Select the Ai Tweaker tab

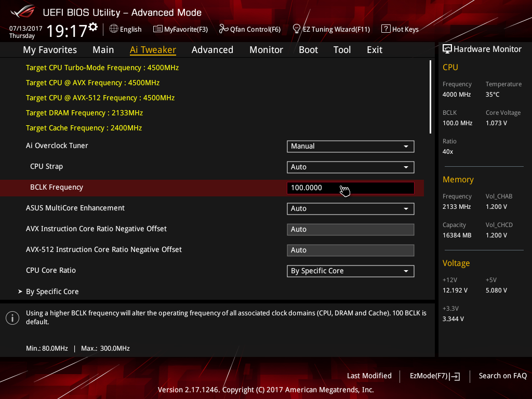pyautogui.click(x=153, y=50)
